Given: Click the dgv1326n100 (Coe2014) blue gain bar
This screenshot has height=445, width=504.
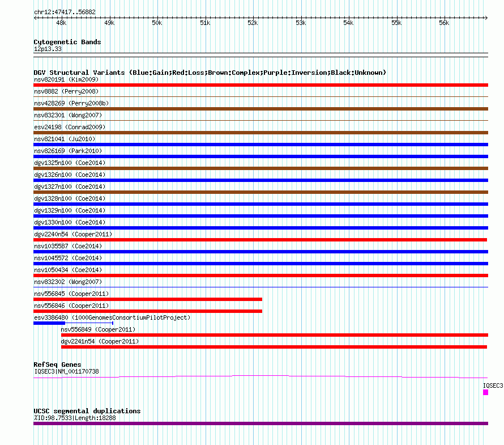Looking at the screenshot, I should (x=260, y=180).
